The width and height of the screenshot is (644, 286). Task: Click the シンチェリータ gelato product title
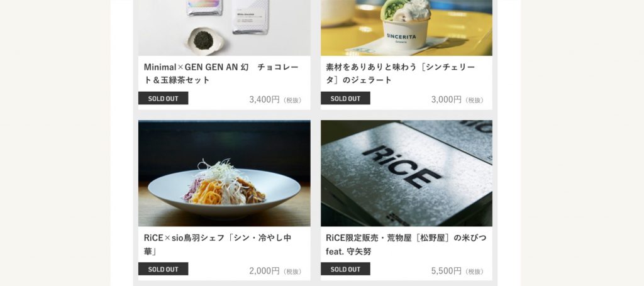tap(401, 74)
